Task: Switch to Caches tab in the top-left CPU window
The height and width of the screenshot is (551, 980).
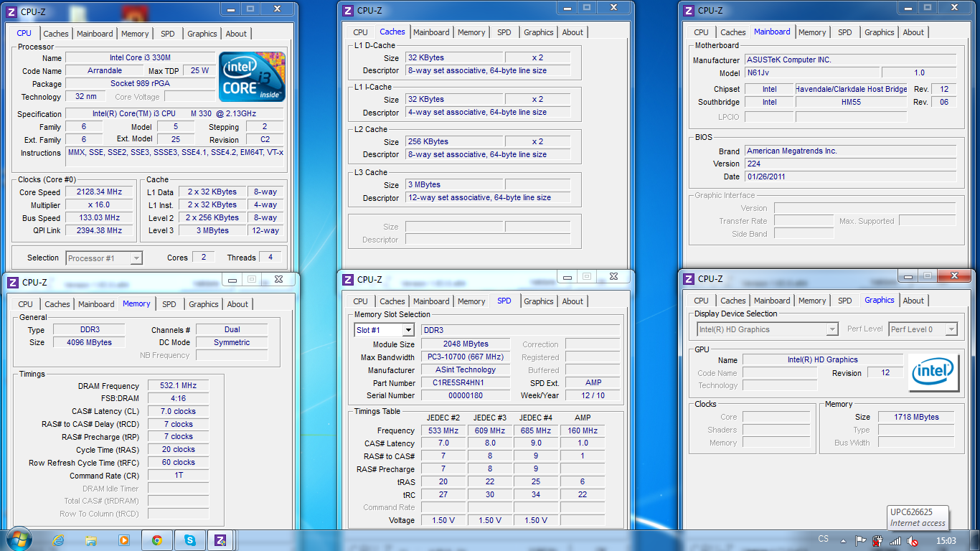Action: click(56, 34)
